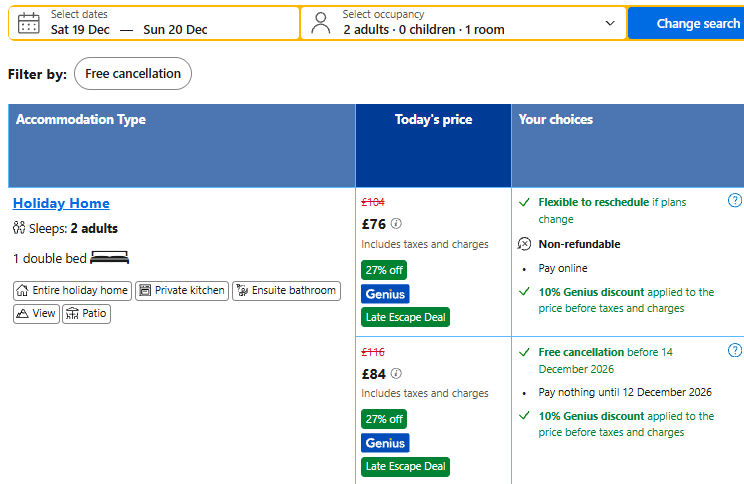Click the Pay online text
This screenshot has height=484, width=744.
563,268
